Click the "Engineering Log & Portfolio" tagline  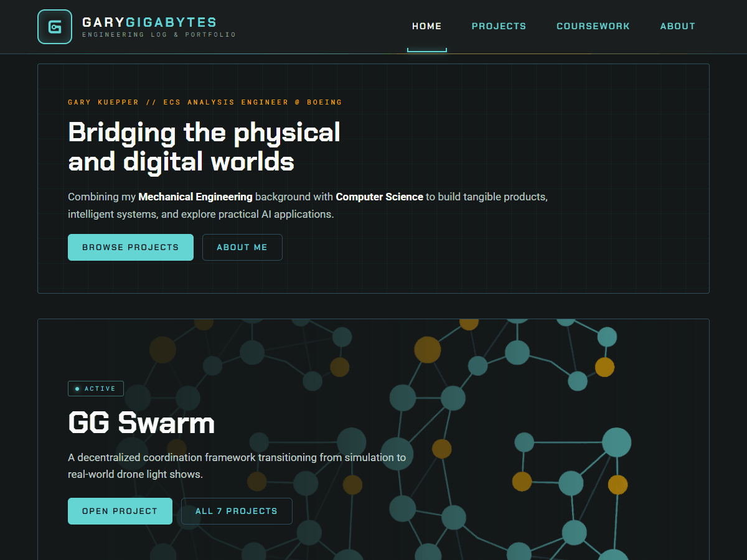point(159,35)
